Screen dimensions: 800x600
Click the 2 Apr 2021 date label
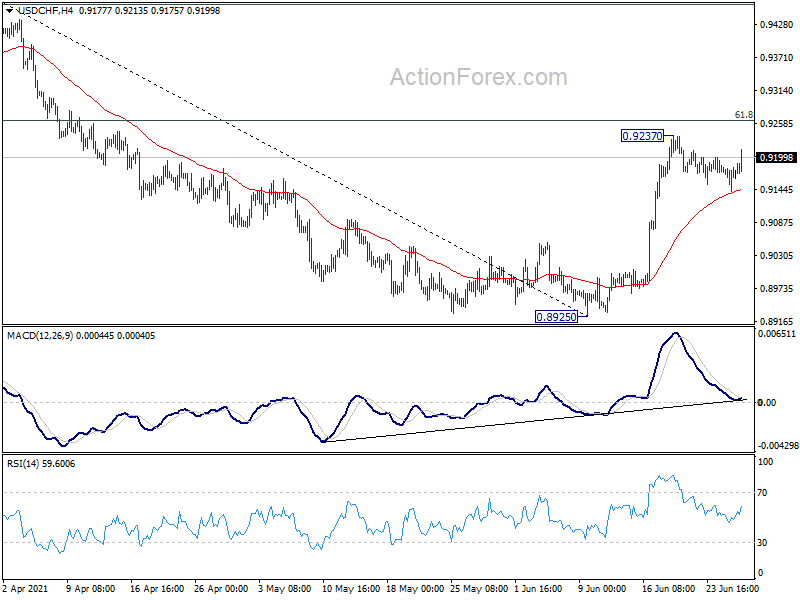pos(26,589)
